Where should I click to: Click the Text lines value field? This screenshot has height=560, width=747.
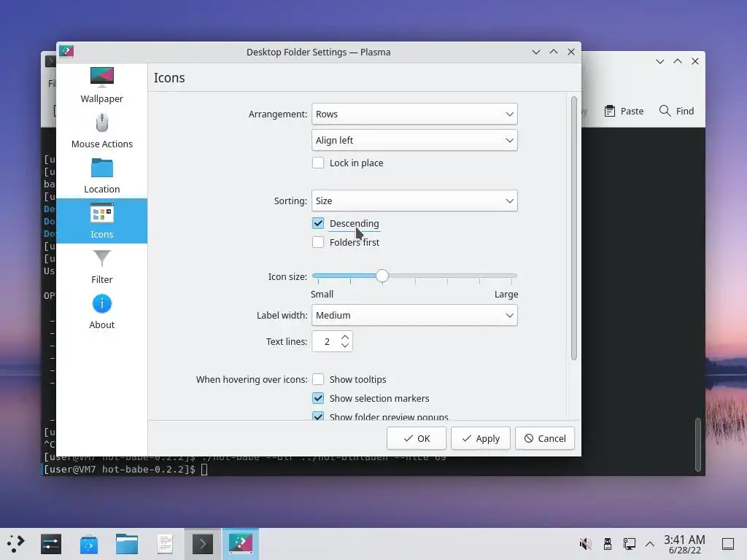click(x=327, y=341)
